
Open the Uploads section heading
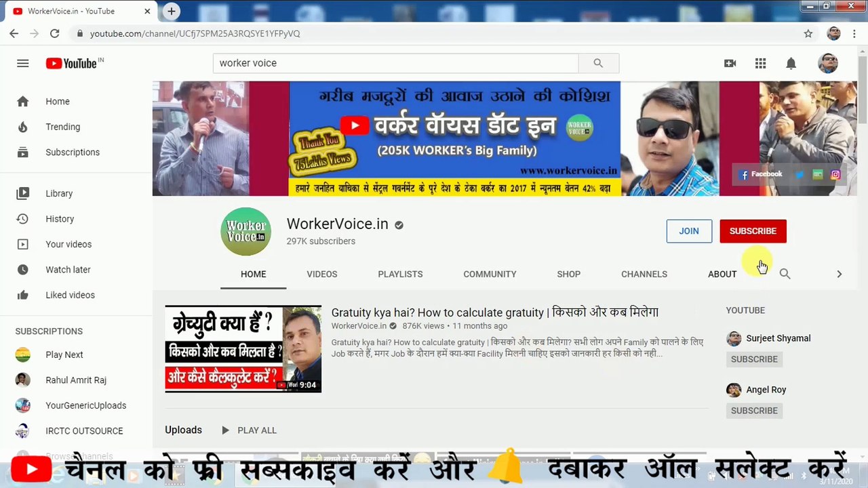click(x=183, y=430)
